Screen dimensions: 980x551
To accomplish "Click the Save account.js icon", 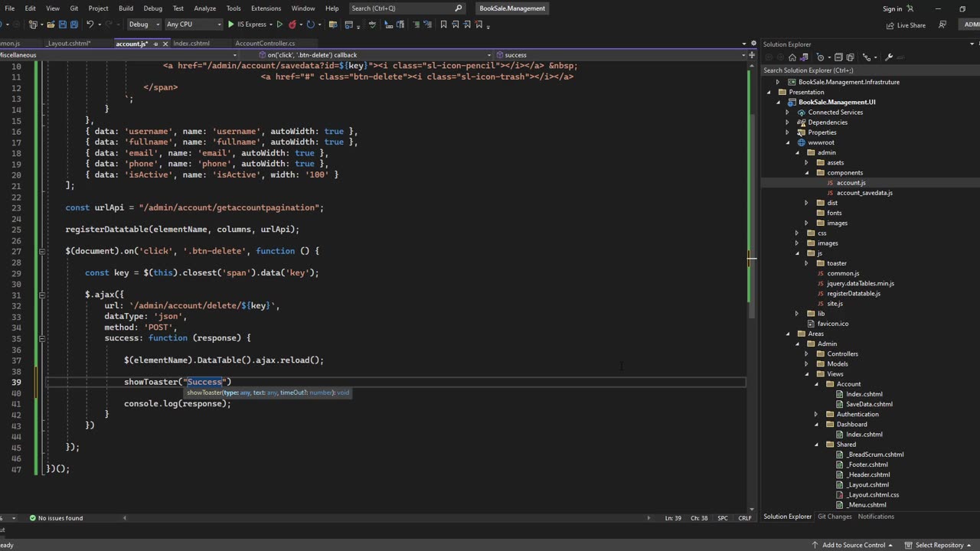I will point(62,24).
